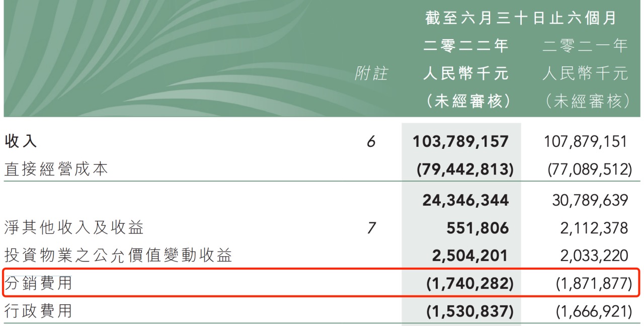Select administrative expense (1,530,837)
This screenshot has height=326, width=644.
[x=469, y=312]
